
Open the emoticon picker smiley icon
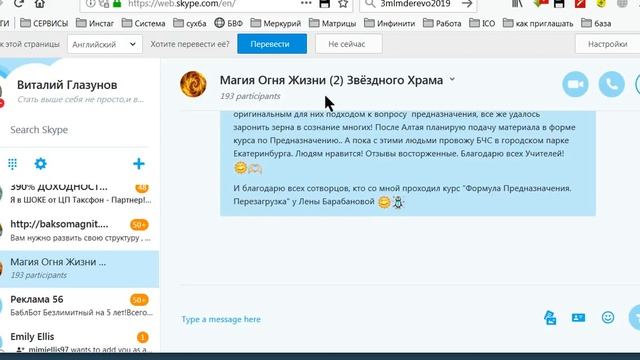[608, 318]
